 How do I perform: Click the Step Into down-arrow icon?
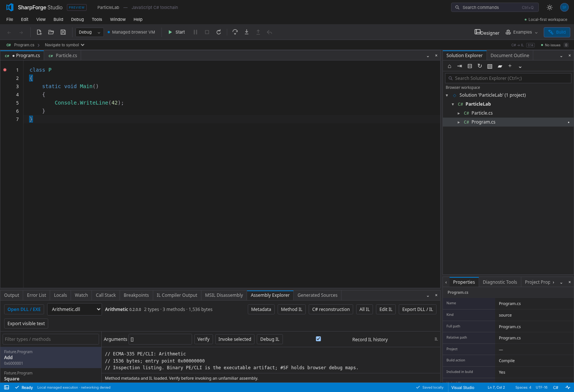247,32
